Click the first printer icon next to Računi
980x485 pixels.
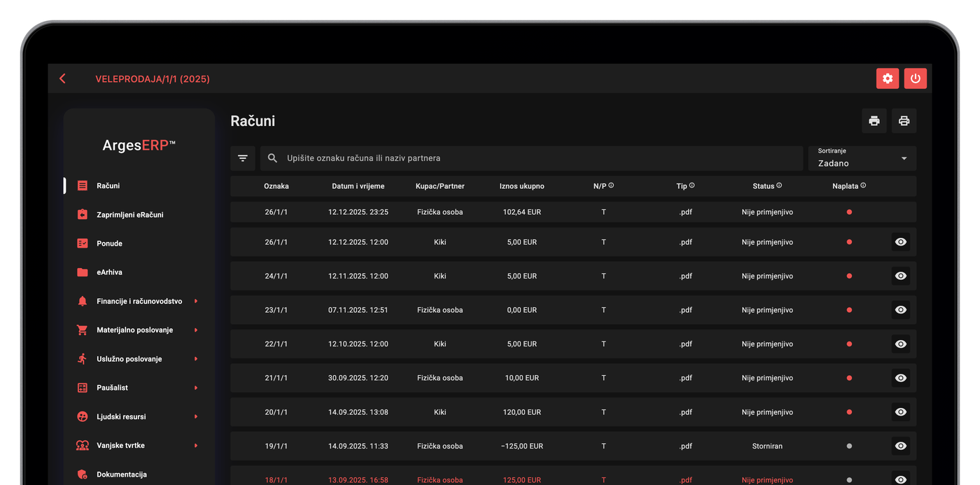click(x=874, y=121)
